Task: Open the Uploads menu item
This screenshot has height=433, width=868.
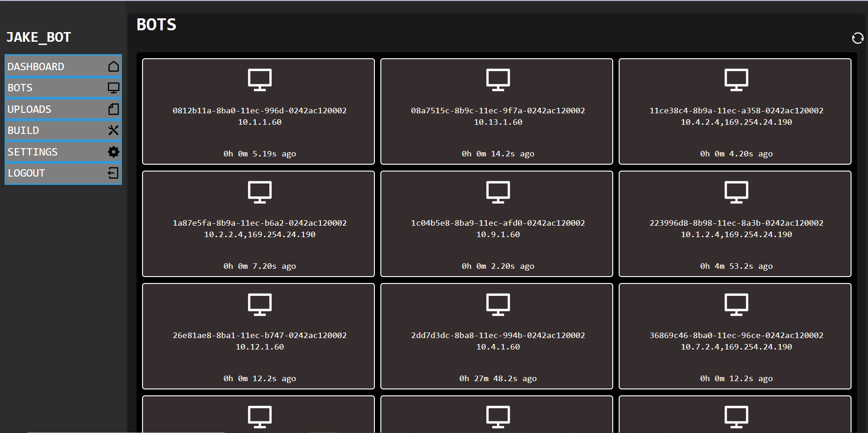Action: pyautogui.click(x=63, y=109)
